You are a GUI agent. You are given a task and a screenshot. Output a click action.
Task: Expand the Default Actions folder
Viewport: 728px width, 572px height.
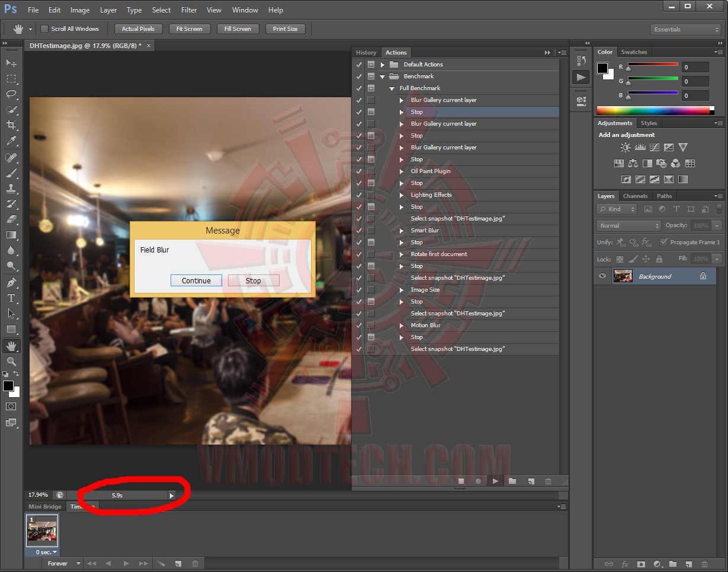pos(383,65)
